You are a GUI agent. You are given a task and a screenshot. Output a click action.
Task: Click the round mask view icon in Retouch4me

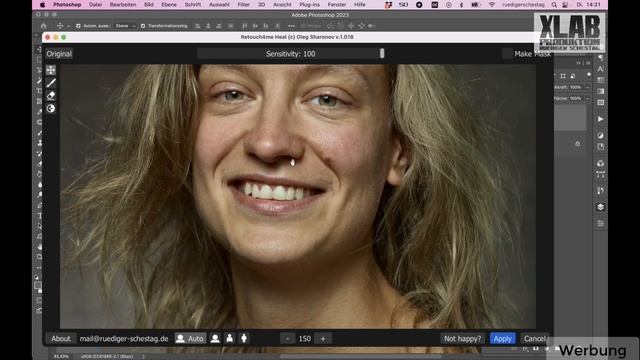[51, 109]
